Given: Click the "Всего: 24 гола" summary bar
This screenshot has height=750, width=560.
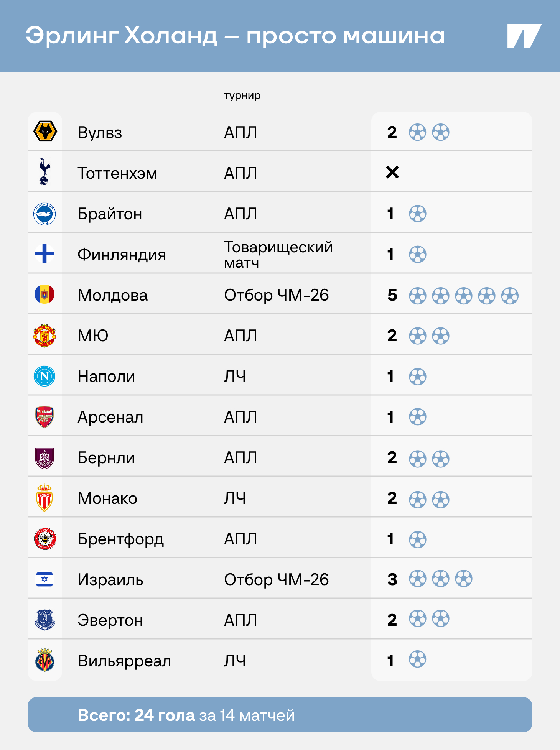Looking at the screenshot, I should coord(280,715).
